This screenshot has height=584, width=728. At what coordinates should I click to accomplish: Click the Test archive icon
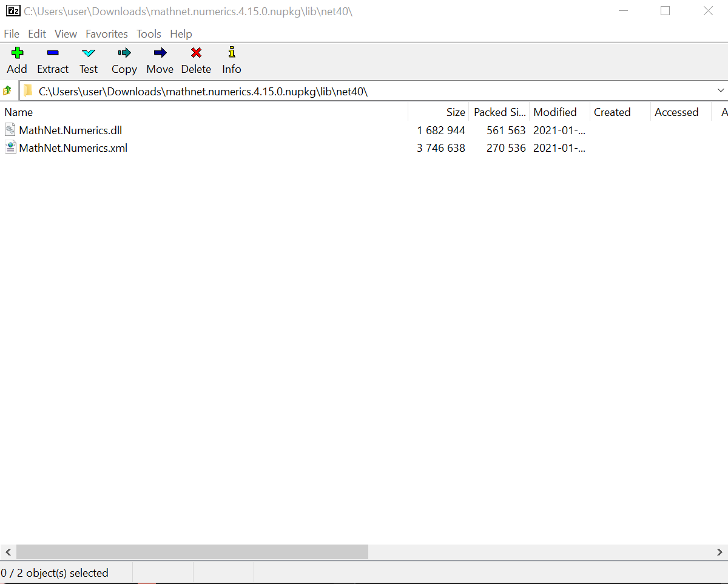point(89,53)
